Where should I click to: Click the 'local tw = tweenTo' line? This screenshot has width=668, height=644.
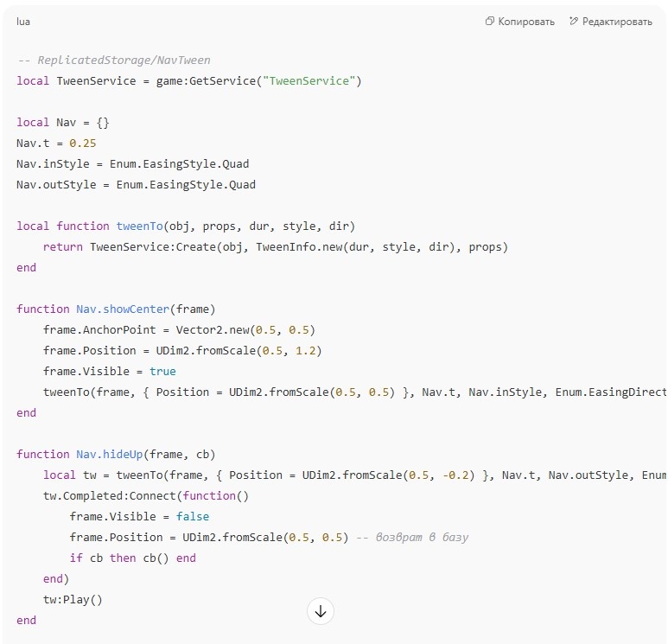pyautogui.click(x=355, y=475)
